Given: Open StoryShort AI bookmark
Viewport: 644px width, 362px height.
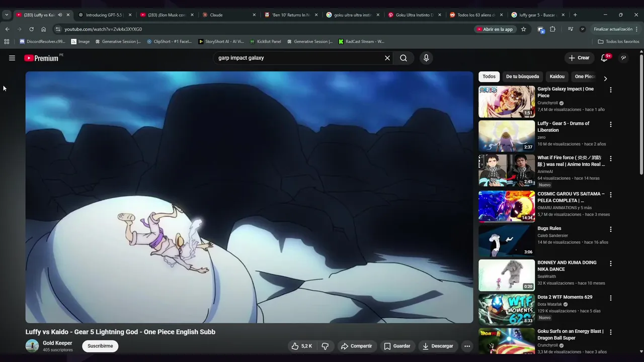Looking at the screenshot, I should [221, 41].
